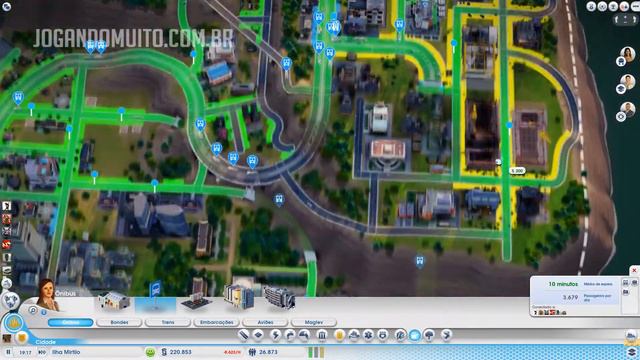Rotate camera left with top-right control

point(617,20)
